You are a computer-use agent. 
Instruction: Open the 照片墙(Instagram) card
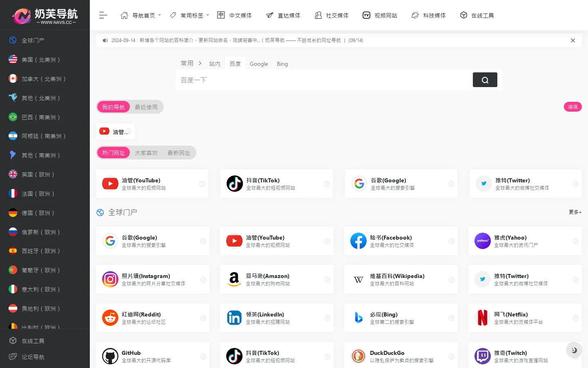(153, 279)
